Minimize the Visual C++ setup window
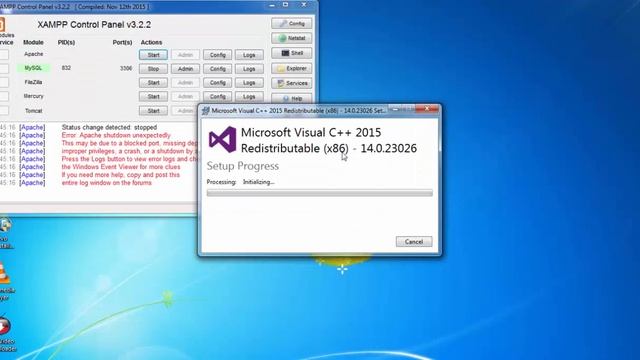Image resolution: width=640 pixels, height=360 pixels. [395, 109]
